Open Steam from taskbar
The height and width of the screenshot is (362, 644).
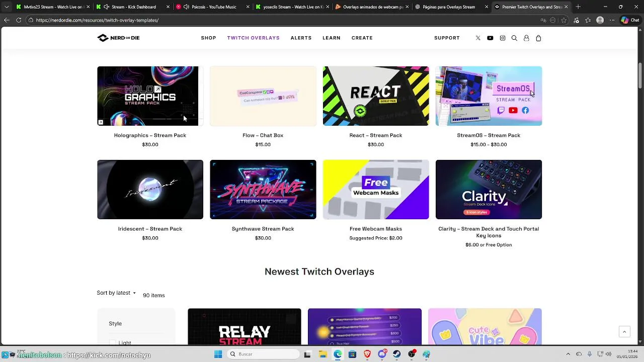coord(397,354)
